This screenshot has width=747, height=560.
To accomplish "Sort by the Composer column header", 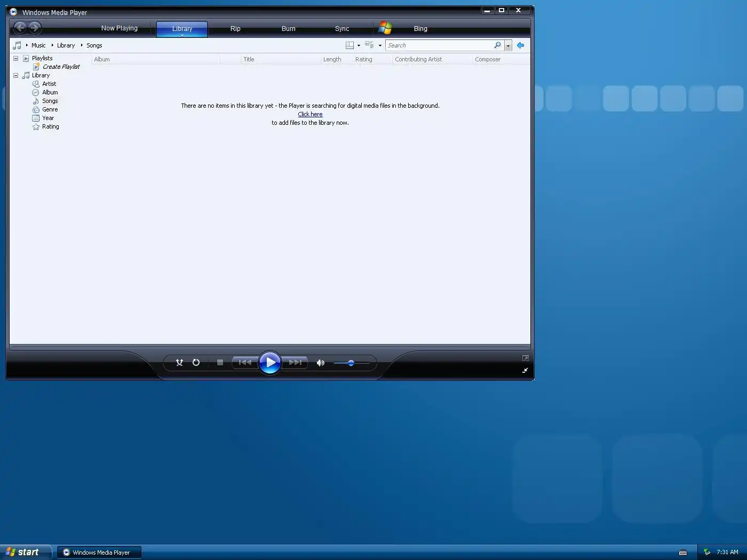I will point(500,59).
